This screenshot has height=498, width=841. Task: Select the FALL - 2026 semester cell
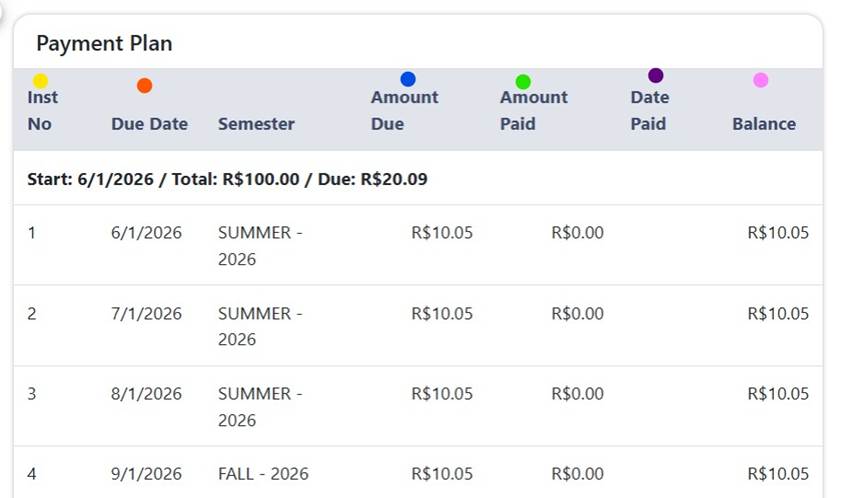point(263,474)
